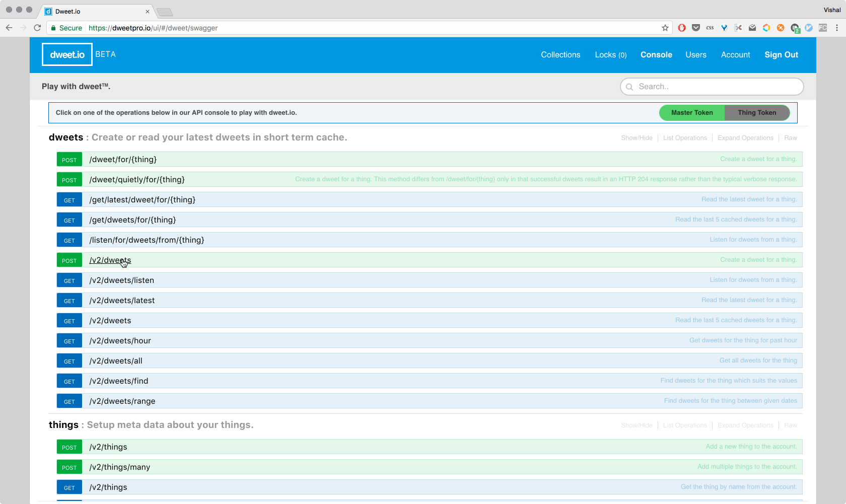Click the green lock Secure indicator
Image resolution: width=846 pixels, height=504 pixels.
pyautogui.click(x=66, y=28)
